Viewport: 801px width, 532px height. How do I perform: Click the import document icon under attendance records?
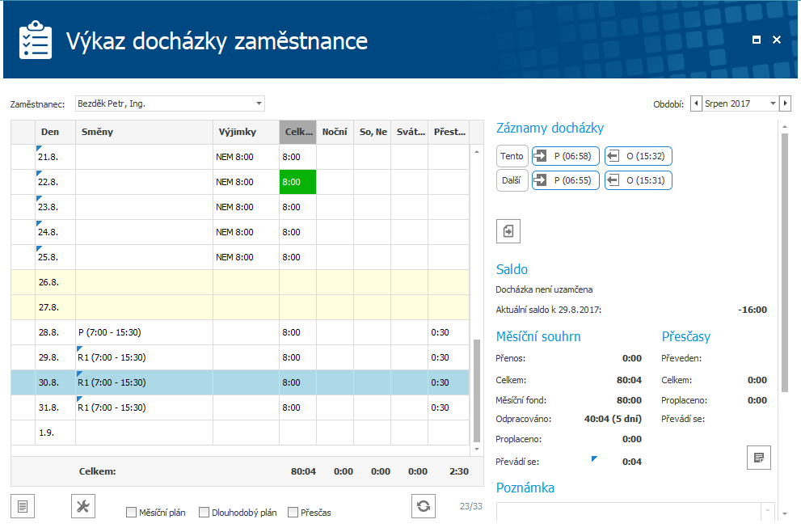pos(508,231)
